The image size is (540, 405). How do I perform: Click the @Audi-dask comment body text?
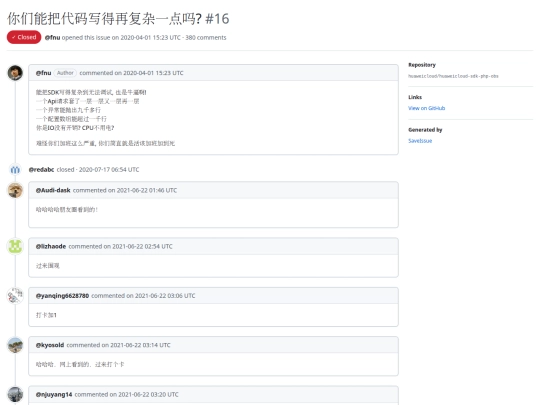coord(67,209)
